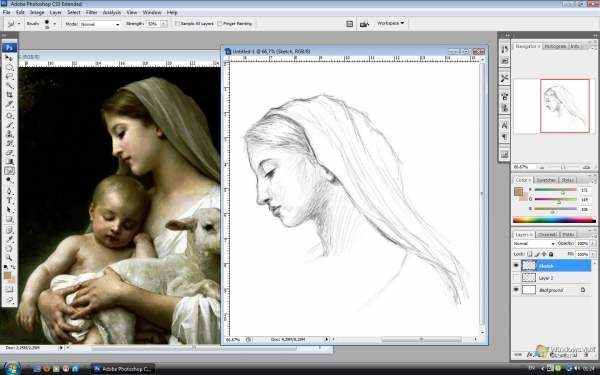Switch to the Histogram tab
The image size is (600, 375).
coord(555,46)
